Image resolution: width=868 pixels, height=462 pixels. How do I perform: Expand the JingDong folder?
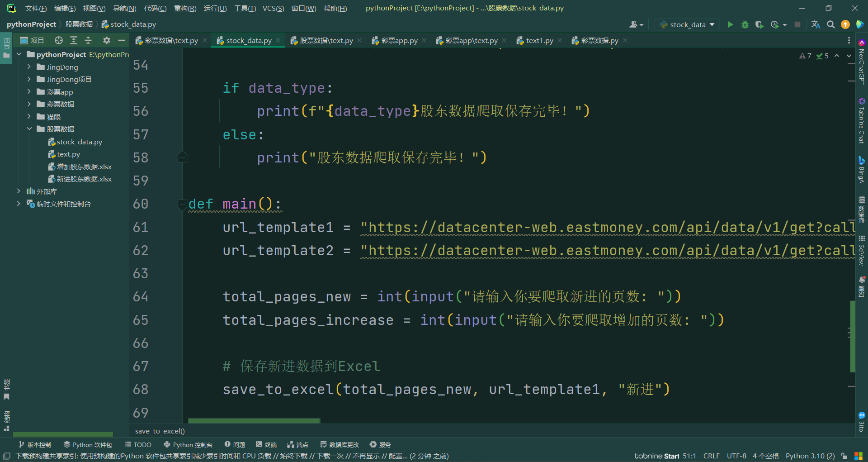(x=29, y=67)
